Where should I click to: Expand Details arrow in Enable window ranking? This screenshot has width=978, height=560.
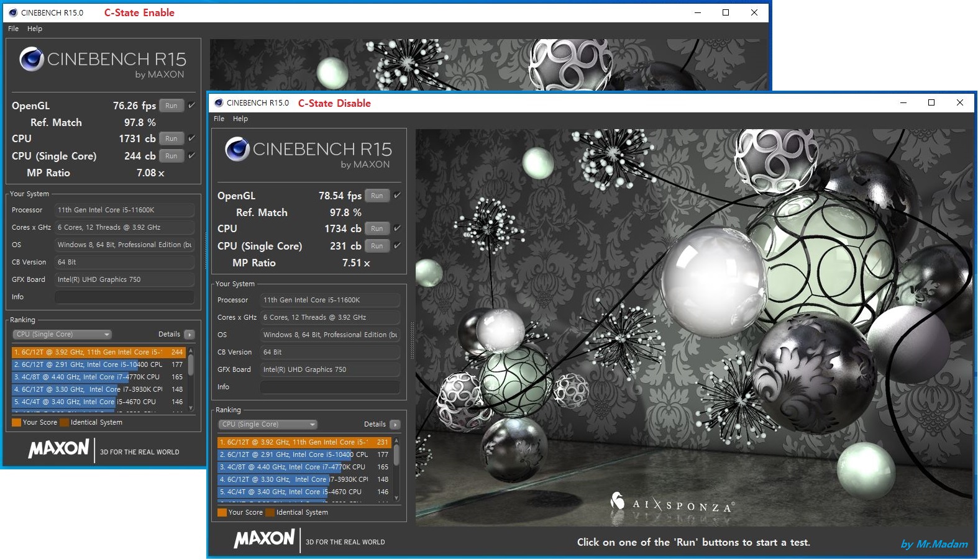pyautogui.click(x=189, y=335)
